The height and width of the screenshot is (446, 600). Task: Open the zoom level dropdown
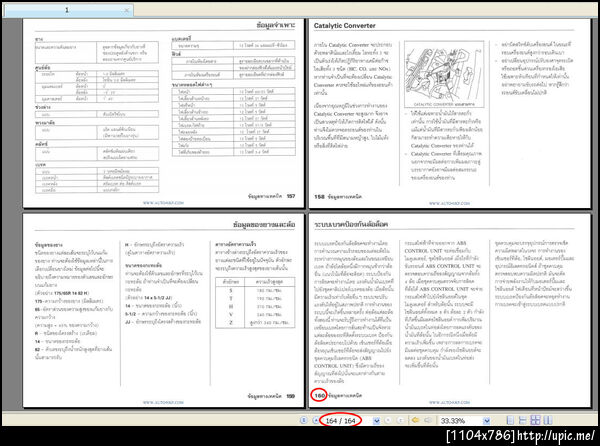coord(487,420)
